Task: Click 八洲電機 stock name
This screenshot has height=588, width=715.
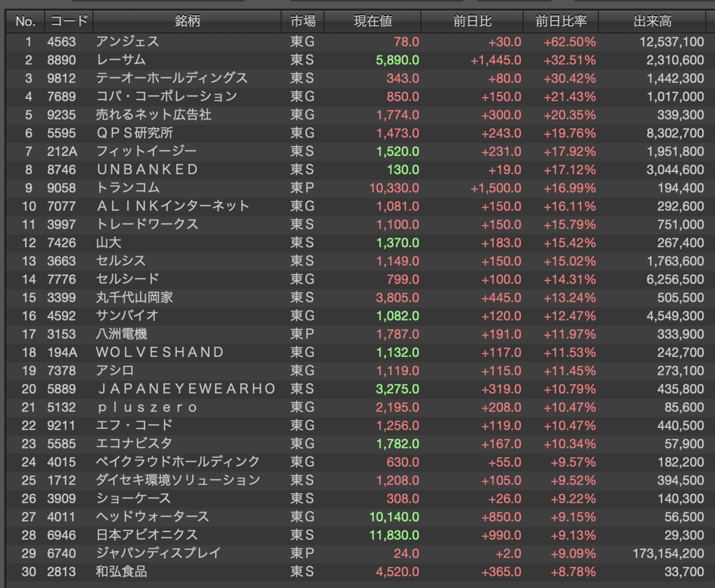Action: 122,334
